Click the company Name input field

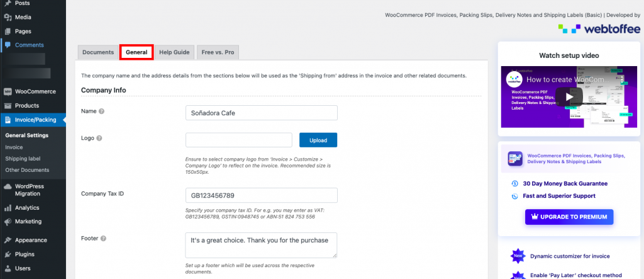coord(262,113)
